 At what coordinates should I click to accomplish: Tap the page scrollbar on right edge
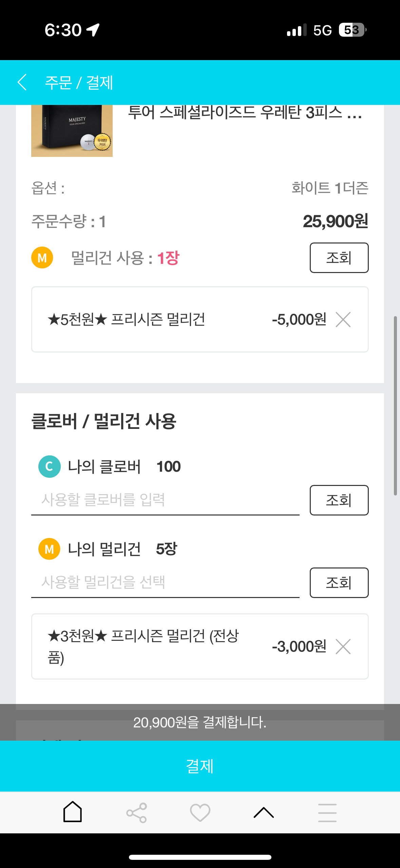pos(395,405)
